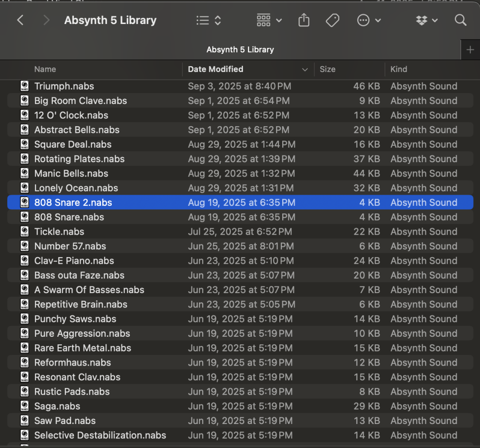The image size is (480, 448).
Task: Select the file name Lonely Ocean.nabs
Action: tap(76, 188)
